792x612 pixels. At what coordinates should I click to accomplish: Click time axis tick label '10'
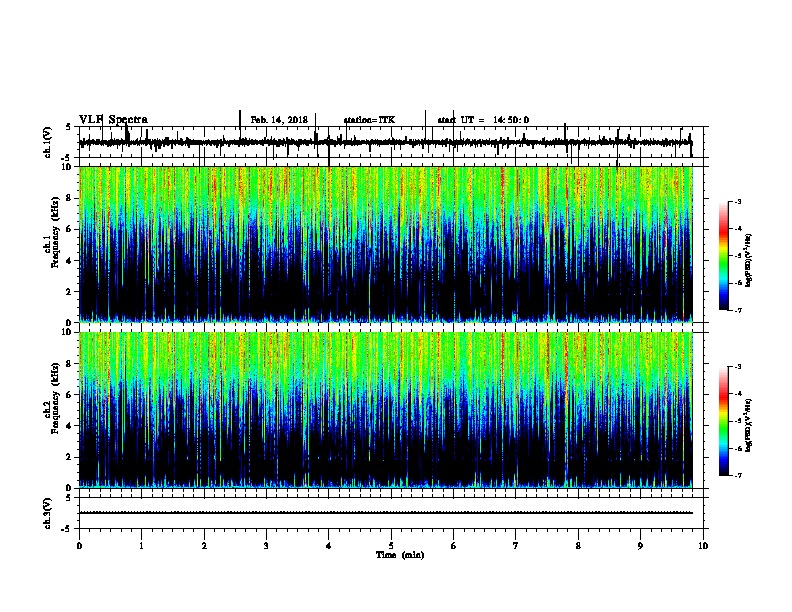(x=703, y=546)
